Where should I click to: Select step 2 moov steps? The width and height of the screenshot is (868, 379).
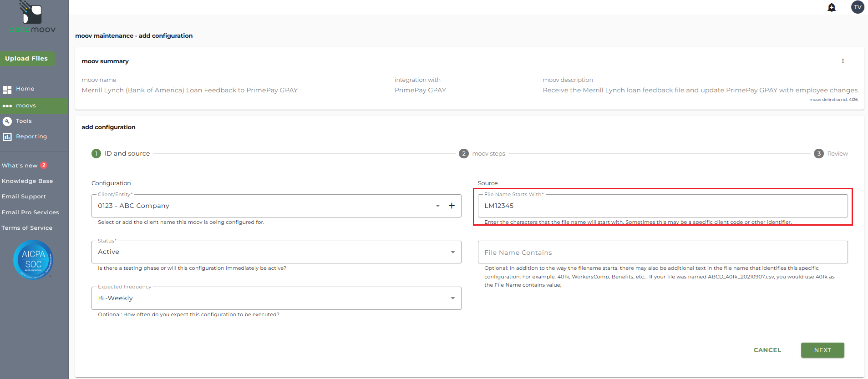(x=482, y=154)
